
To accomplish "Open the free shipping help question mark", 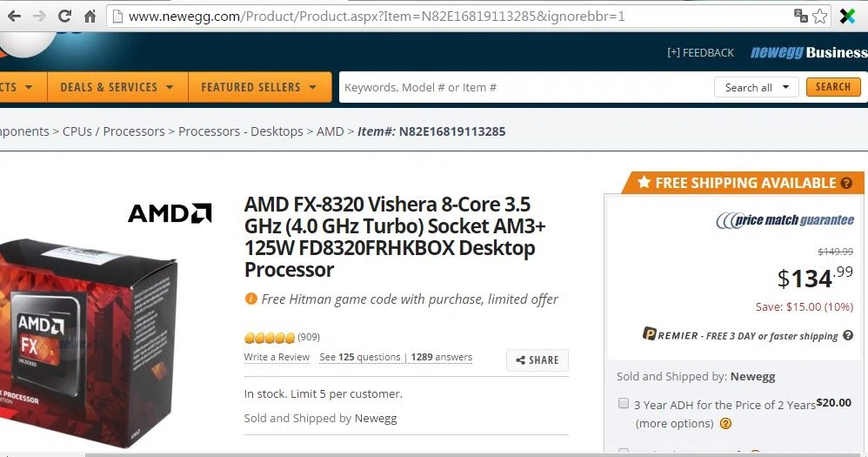I will (846, 183).
